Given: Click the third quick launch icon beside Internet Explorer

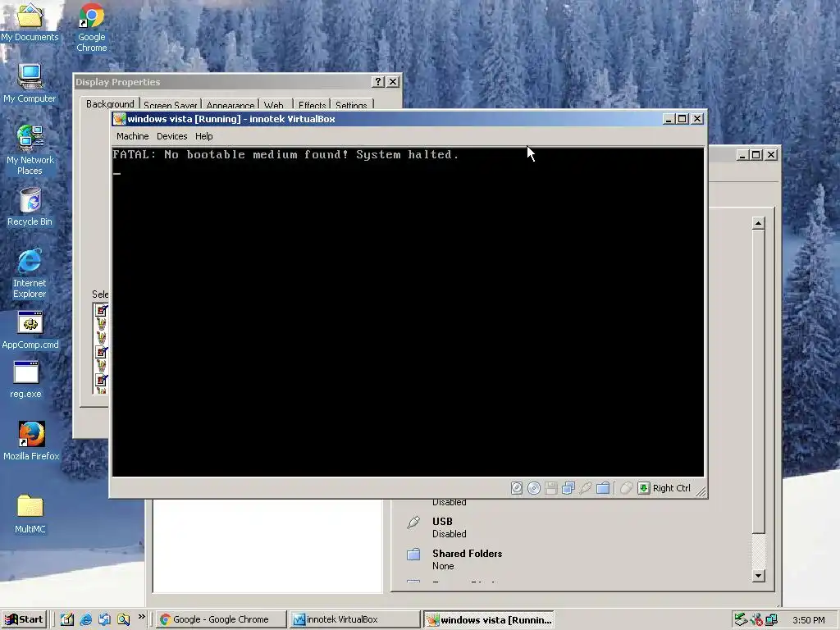Looking at the screenshot, I should tap(104, 619).
